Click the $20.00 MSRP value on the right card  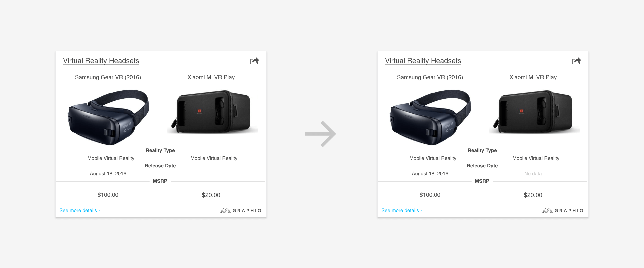(533, 195)
